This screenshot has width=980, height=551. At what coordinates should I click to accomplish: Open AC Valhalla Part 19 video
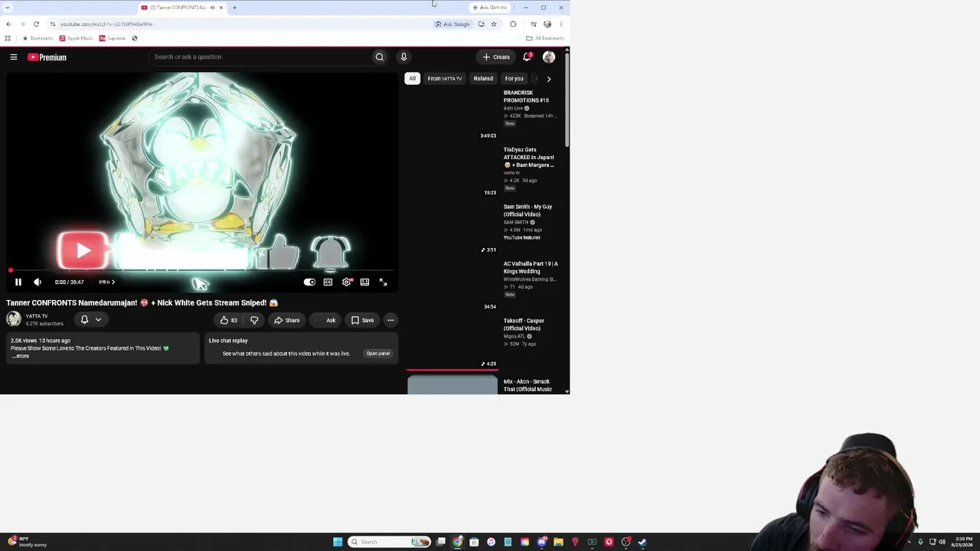click(x=531, y=267)
